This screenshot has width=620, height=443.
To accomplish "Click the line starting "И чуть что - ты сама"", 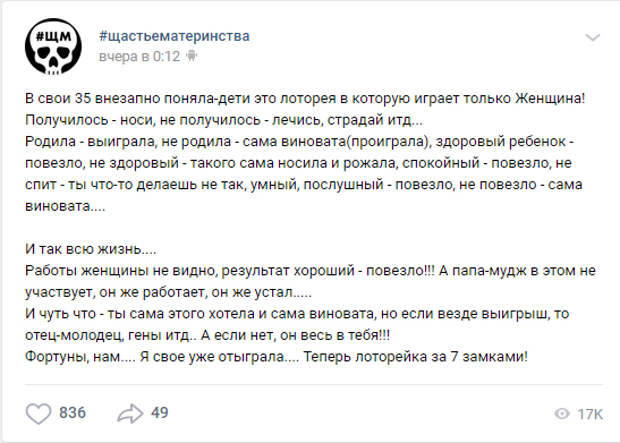I will [297, 314].
